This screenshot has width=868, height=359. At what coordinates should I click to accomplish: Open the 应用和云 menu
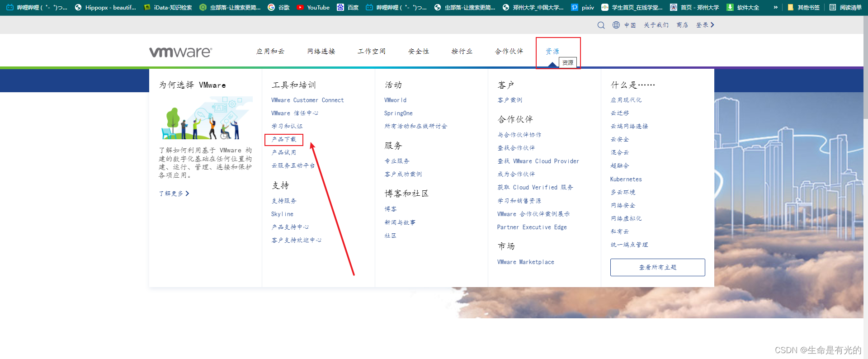tap(270, 52)
